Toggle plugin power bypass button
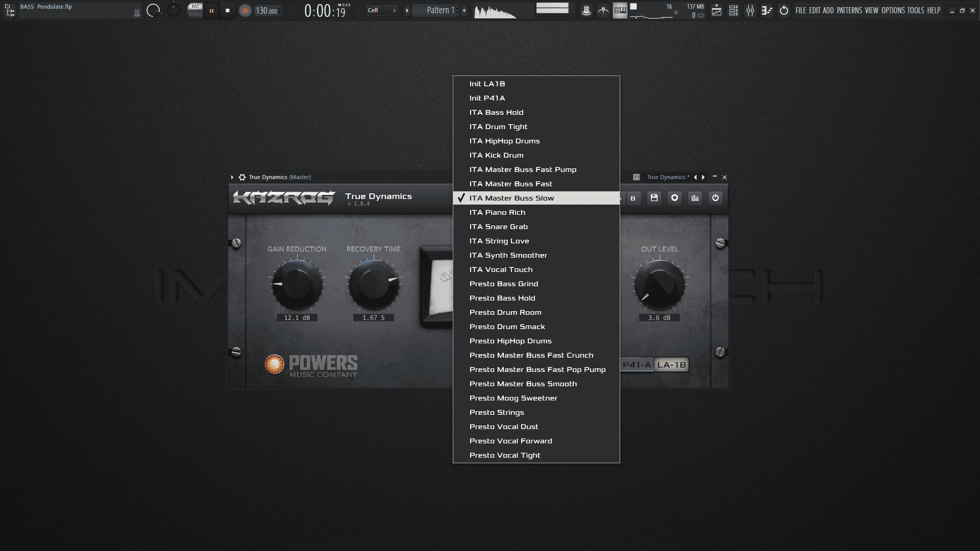 (716, 198)
